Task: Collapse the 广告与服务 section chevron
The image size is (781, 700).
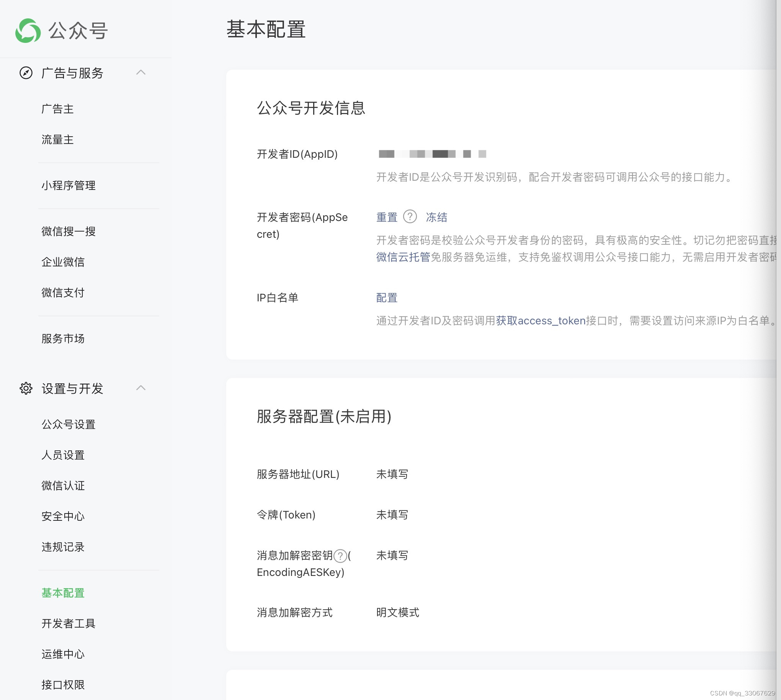Action: pyautogui.click(x=141, y=72)
